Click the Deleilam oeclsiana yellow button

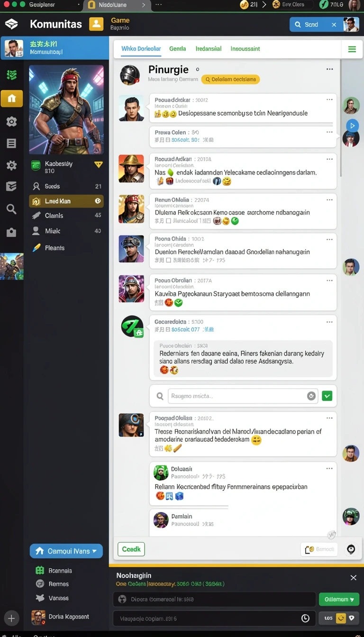point(231,79)
